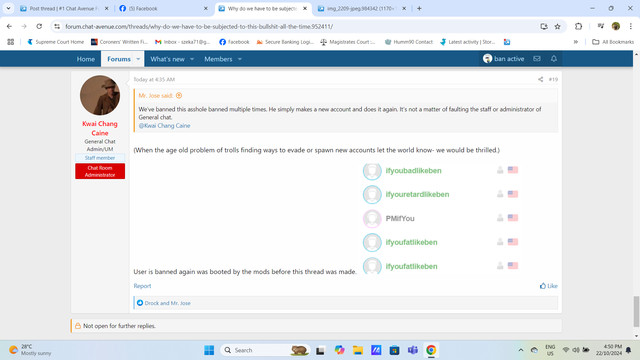The height and width of the screenshot is (360, 640).
Task: Open File Explorer from the taskbar
Action: 358,350
